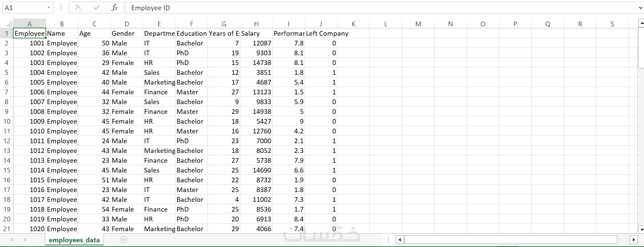
Task: Select the Education header cell
Action: pos(192,33)
